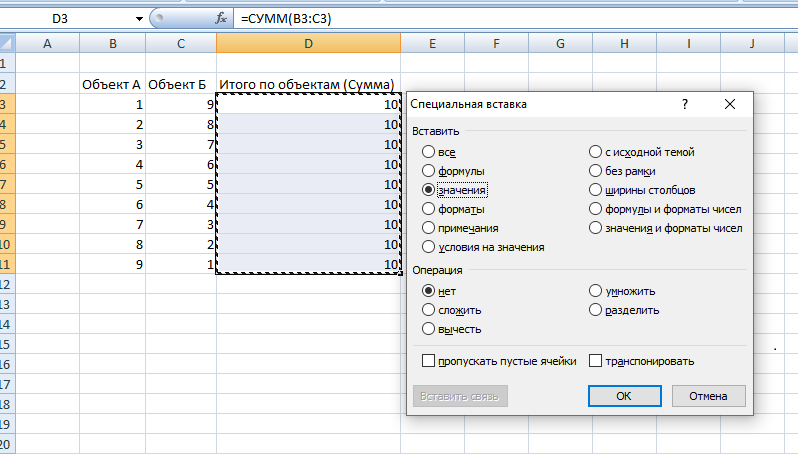Screen dimensions: 798x456
Task: Select the 'сложить' operation radio
Action: [429, 310]
